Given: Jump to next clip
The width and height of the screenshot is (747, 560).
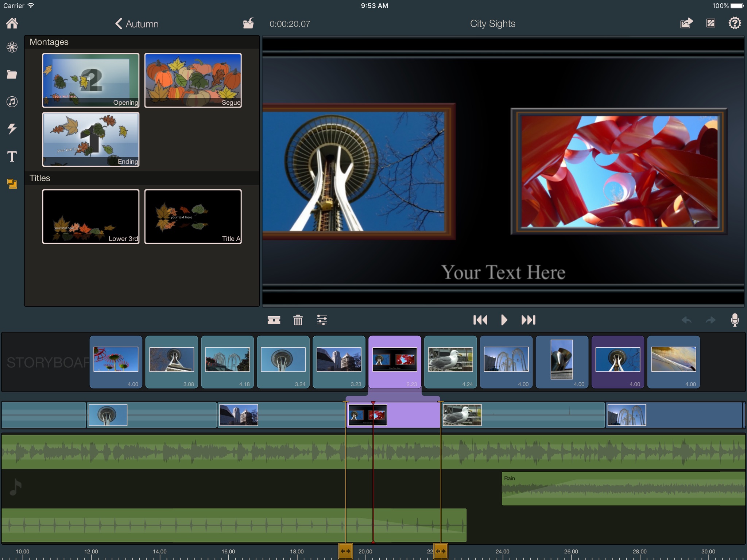Looking at the screenshot, I should click(528, 320).
